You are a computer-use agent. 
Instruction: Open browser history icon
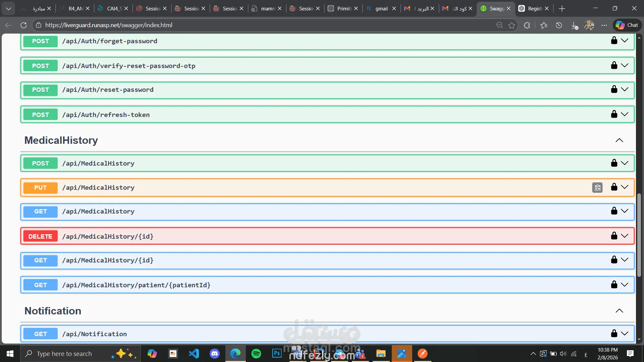coord(559,25)
